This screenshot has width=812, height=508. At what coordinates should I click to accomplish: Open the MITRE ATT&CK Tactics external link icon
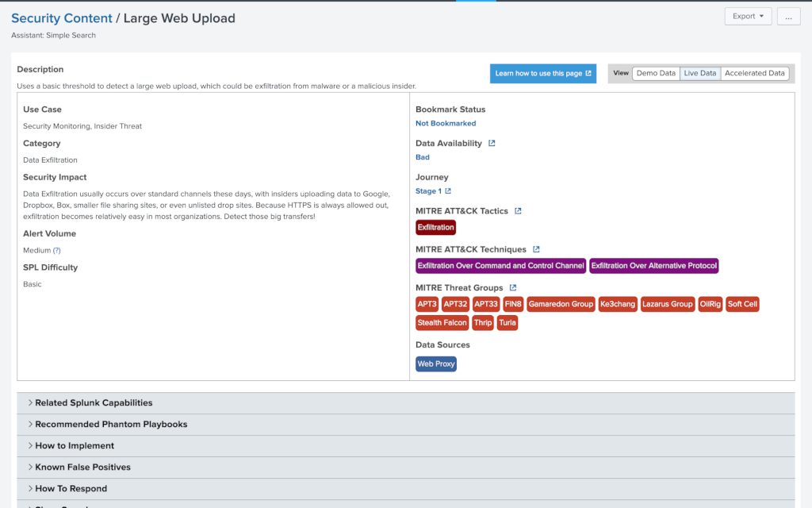tap(518, 211)
